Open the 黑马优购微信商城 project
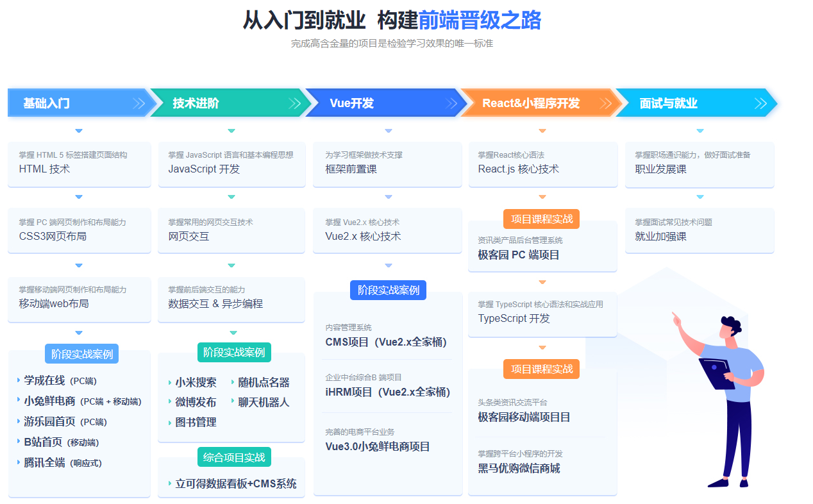This screenshot has width=813, height=504. tap(519, 468)
